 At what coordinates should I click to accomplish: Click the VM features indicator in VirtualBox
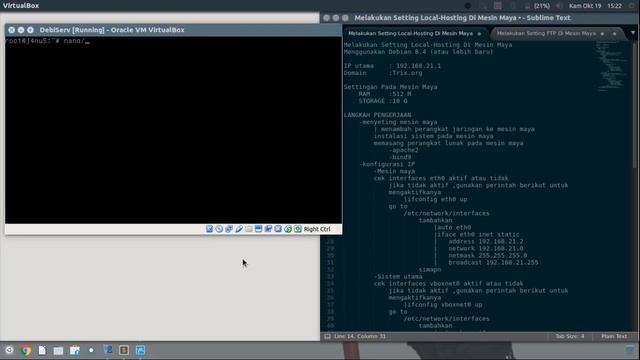pos(278,229)
